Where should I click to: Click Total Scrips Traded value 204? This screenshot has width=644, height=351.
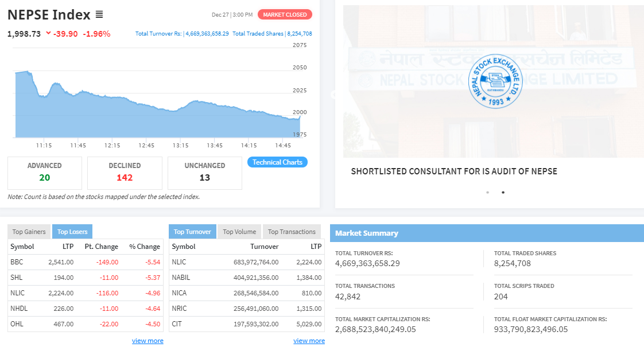(501, 297)
